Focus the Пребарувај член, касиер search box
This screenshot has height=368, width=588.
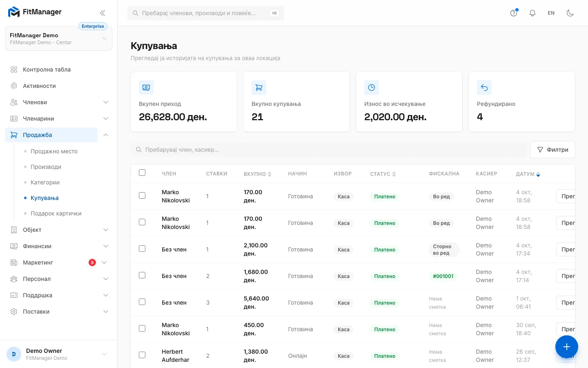point(329,150)
